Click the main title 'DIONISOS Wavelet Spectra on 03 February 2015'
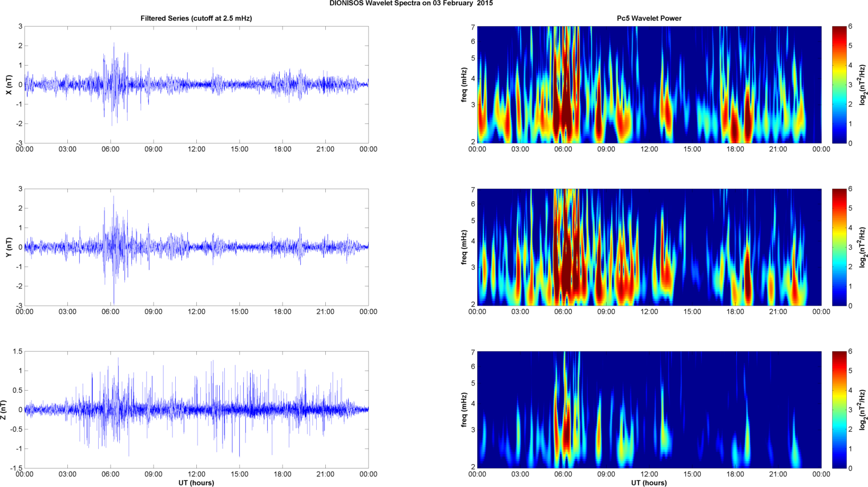 pyautogui.click(x=411, y=3)
